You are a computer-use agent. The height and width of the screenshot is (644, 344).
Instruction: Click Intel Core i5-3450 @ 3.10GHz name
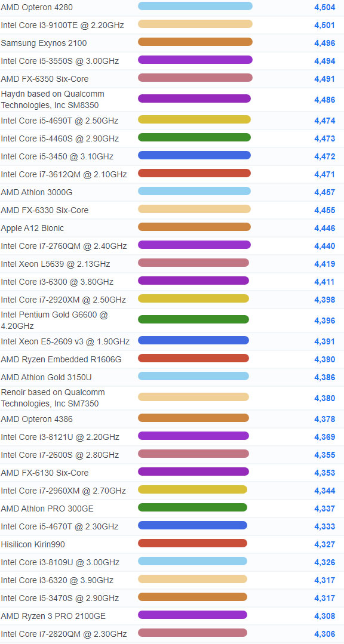coord(57,156)
